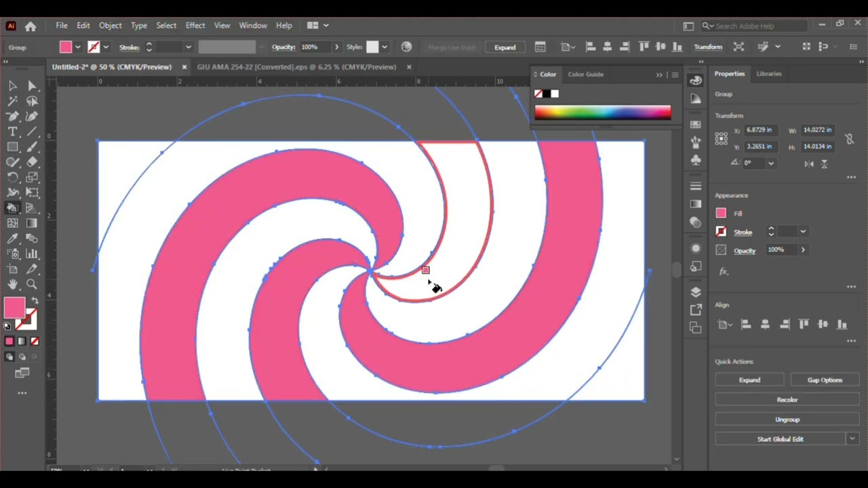Select the Gradient tool
Image resolution: width=868 pixels, height=488 pixels.
pos(32,223)
